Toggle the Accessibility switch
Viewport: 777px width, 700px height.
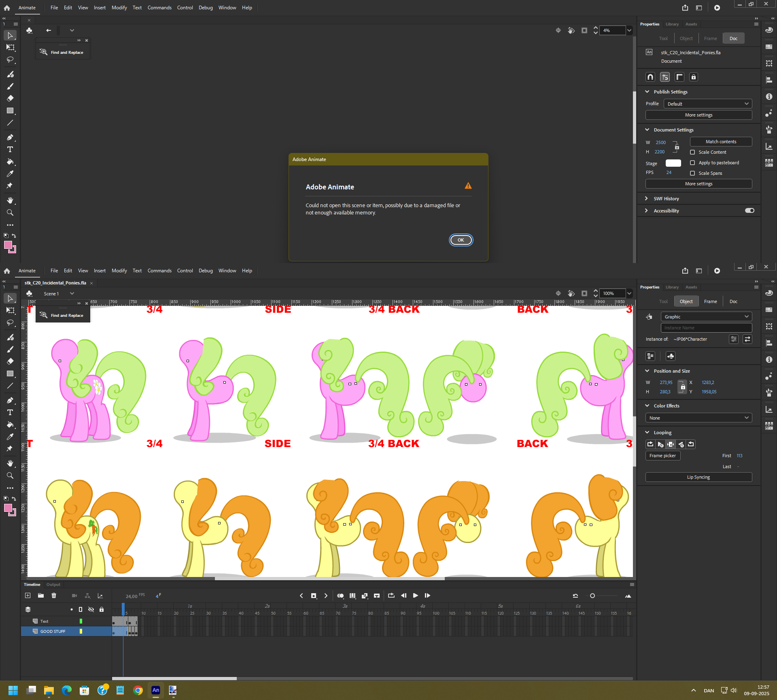coord(749,210)
